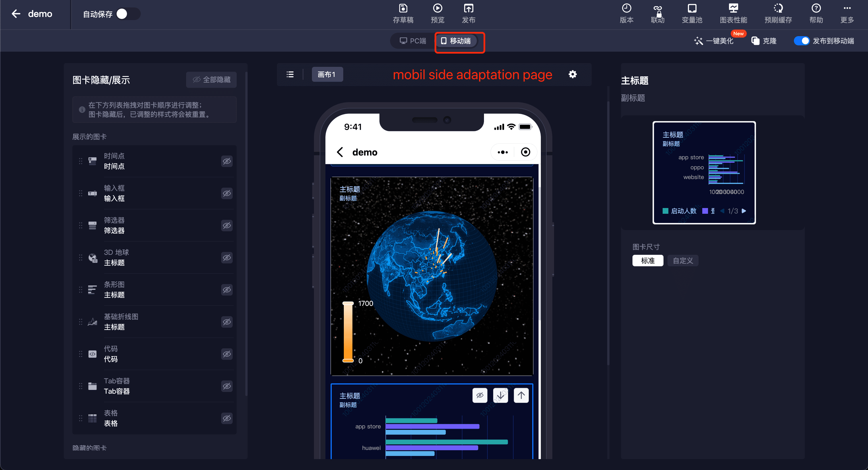Hide the 表格 card

coord(227,418)
